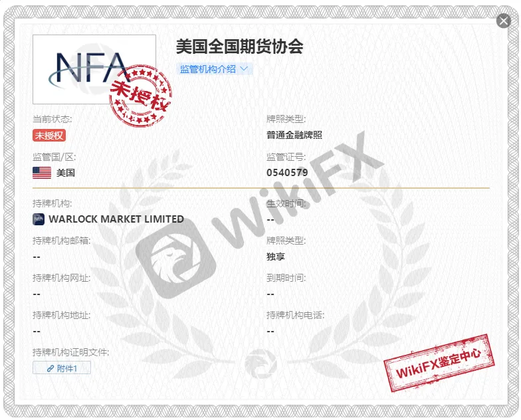The height and width of the screenshot is (420, 521).
Task: Select the license number 0540579
Action: point(287,173)
